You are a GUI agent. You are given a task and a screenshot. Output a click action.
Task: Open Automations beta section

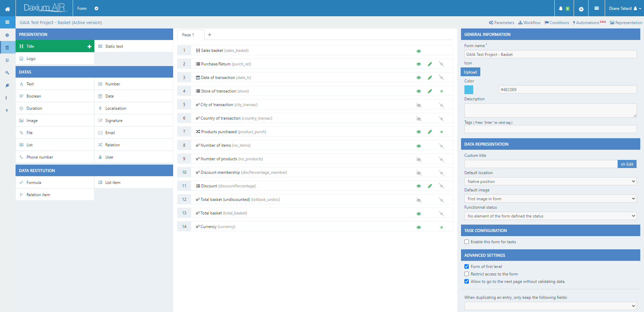click(x=589, y=23)
